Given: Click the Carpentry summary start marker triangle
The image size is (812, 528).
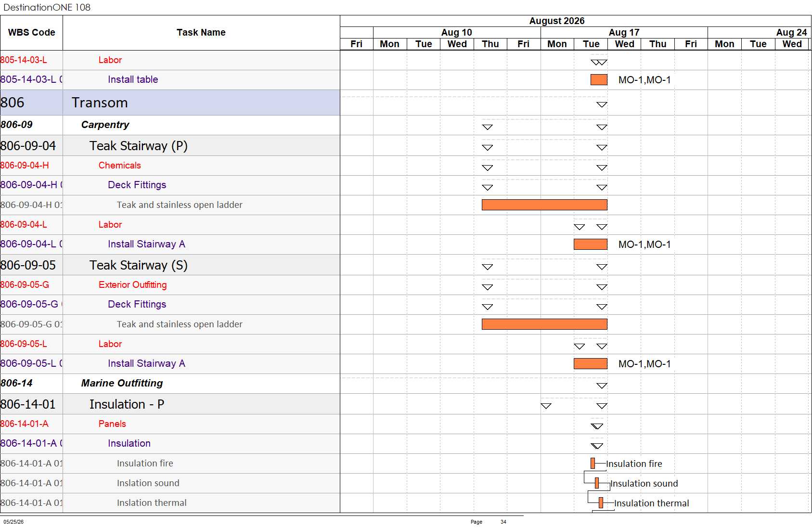Looking at the screenshot, I should [x=488, y=127].
